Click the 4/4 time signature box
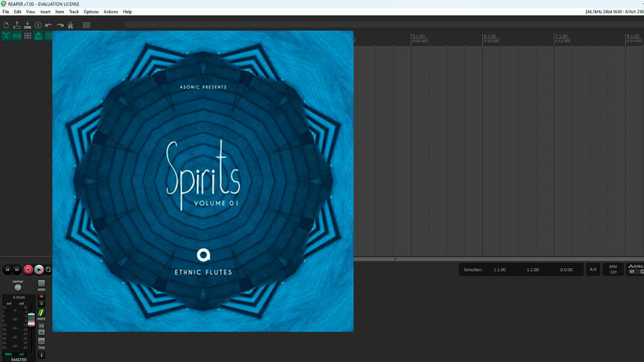The height and width of the screenshot is (362, 644). click(593, 270)
